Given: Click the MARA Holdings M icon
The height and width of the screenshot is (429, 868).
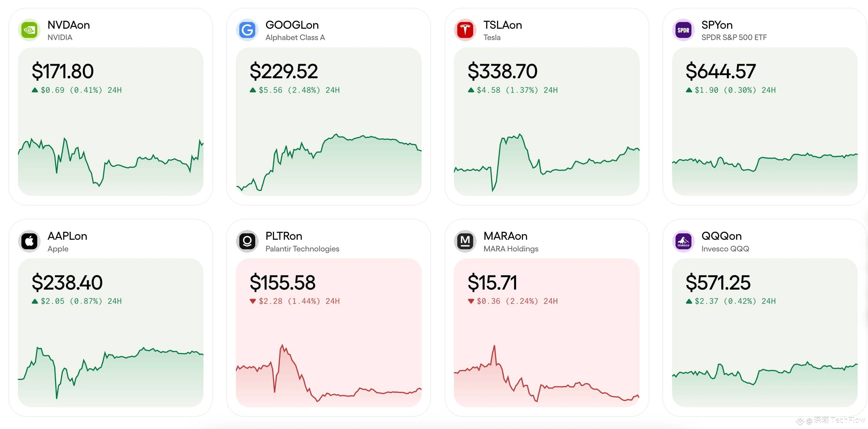Looking at the screenshot, I should click(465, 241).
